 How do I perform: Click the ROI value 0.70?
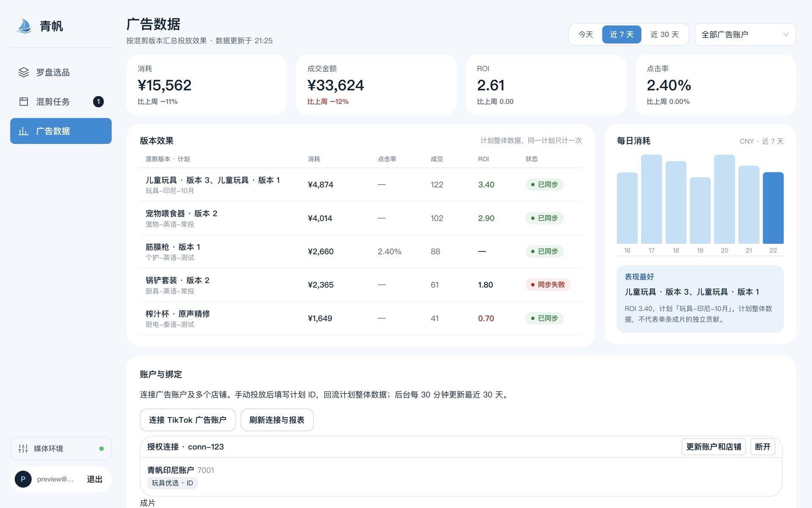pos(486,318)
